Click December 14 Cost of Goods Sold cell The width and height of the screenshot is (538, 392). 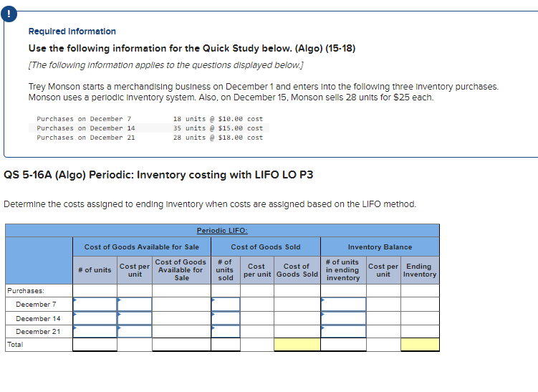[297, 318]
